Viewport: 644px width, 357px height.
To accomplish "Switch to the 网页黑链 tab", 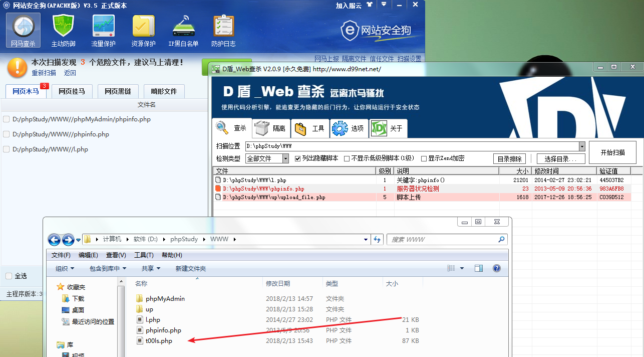I will click(x=118, y=91).
